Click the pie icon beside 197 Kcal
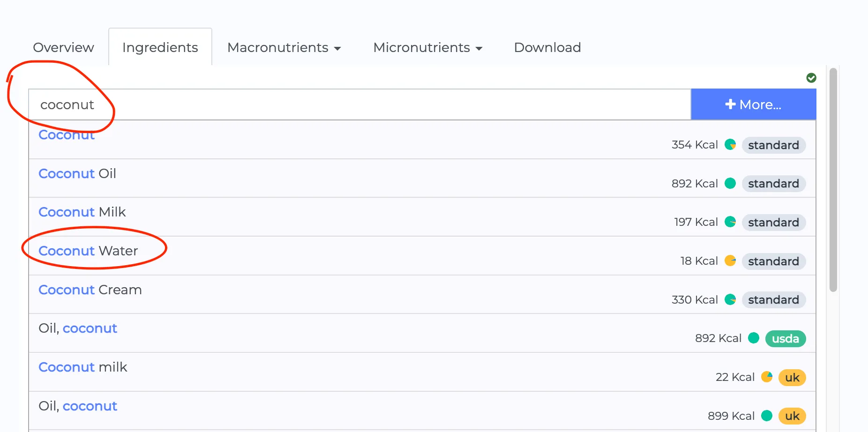868x432 pixels. tap(730, 222)
